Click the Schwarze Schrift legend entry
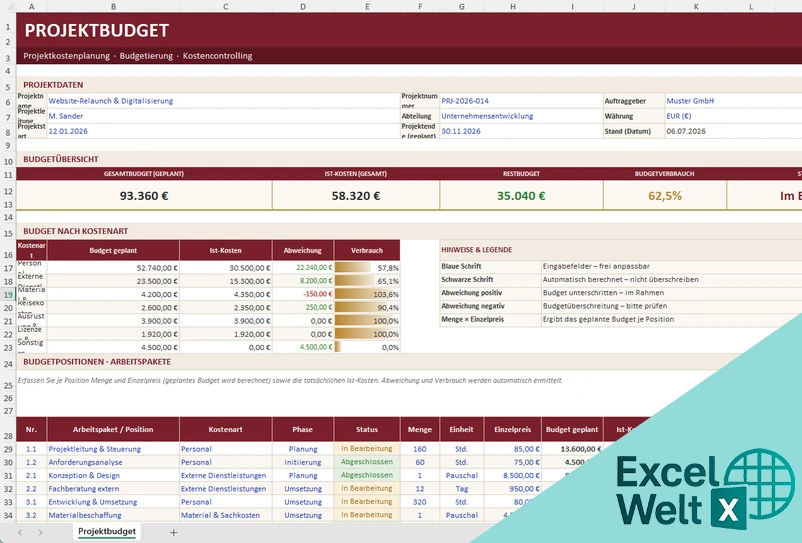The width and height of the screenshot is (802, 543). [x=490, y=280]
